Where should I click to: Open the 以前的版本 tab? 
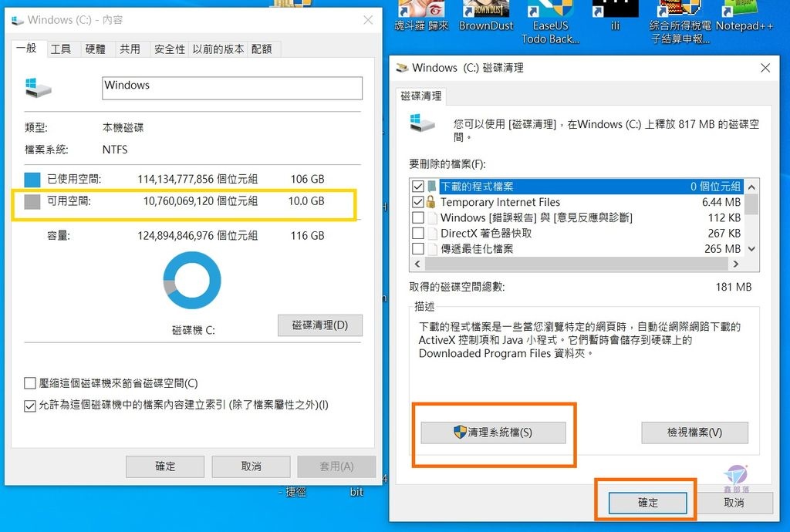tap(218, 49)
